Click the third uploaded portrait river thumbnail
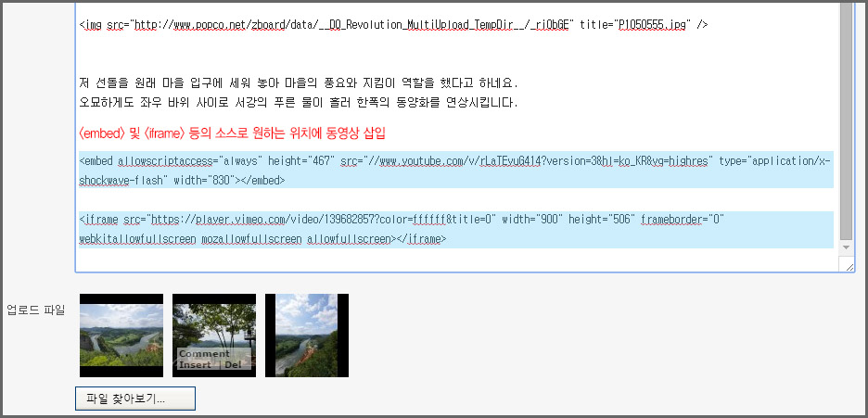The width and height of the screenshot is (868, 418). (306, 336)
